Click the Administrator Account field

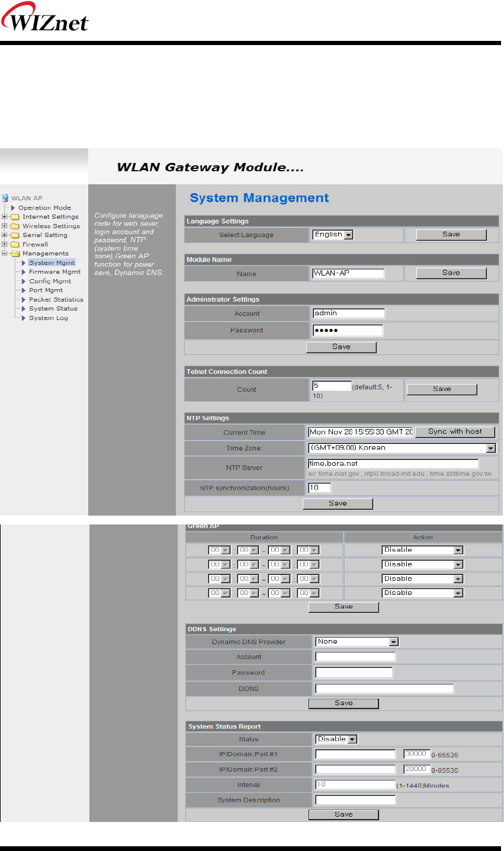[x=349, y=313]
